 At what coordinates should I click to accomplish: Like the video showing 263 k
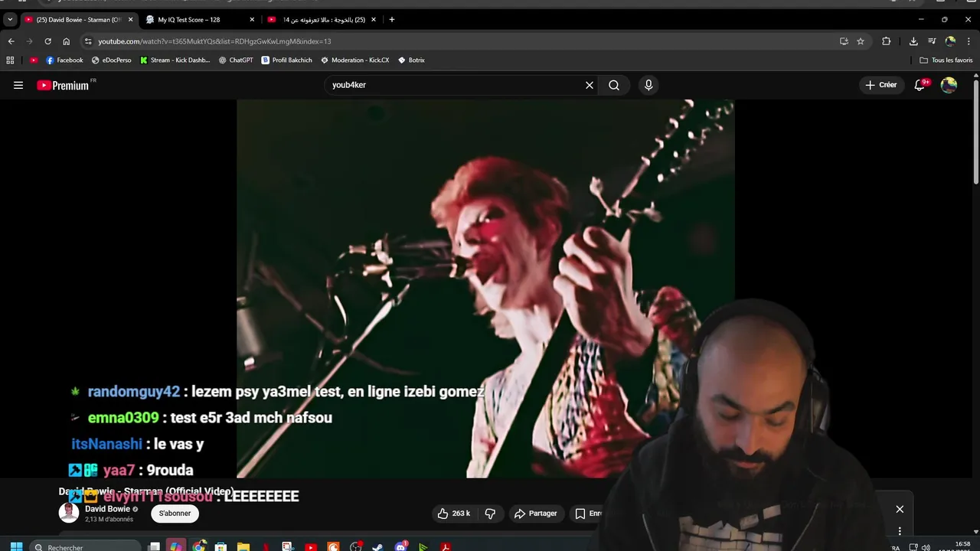pos(454,514)
